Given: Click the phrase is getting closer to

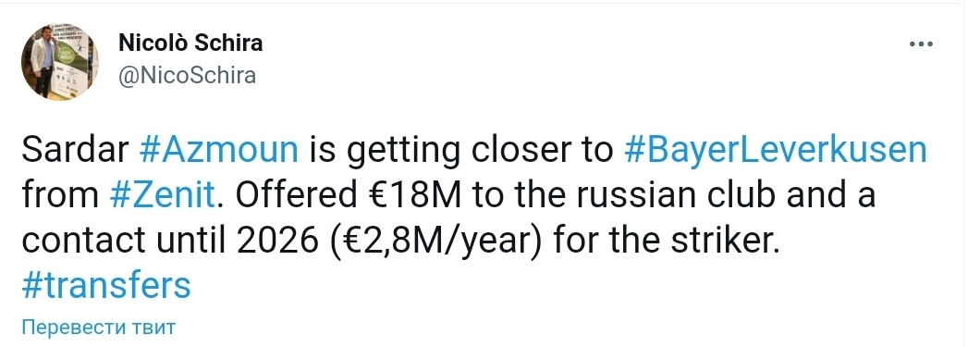Looking at the screenshot, I should (461, 152).
